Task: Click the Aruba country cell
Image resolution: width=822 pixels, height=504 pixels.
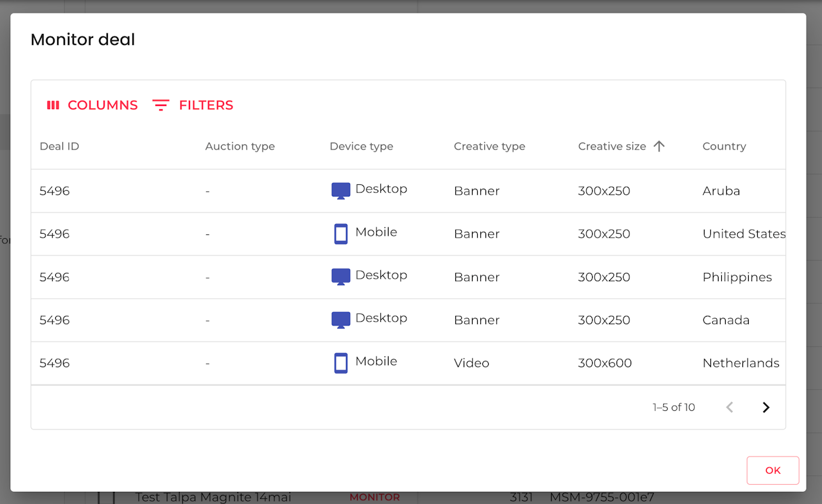Action: coord(721,191)
